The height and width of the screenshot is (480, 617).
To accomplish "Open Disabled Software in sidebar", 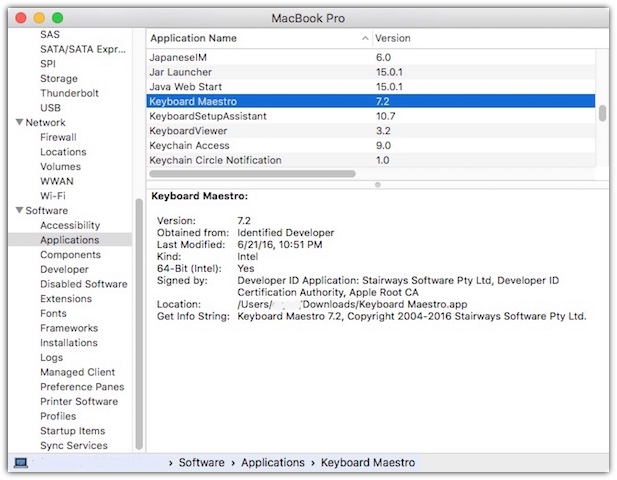I will tap(84, 284).
